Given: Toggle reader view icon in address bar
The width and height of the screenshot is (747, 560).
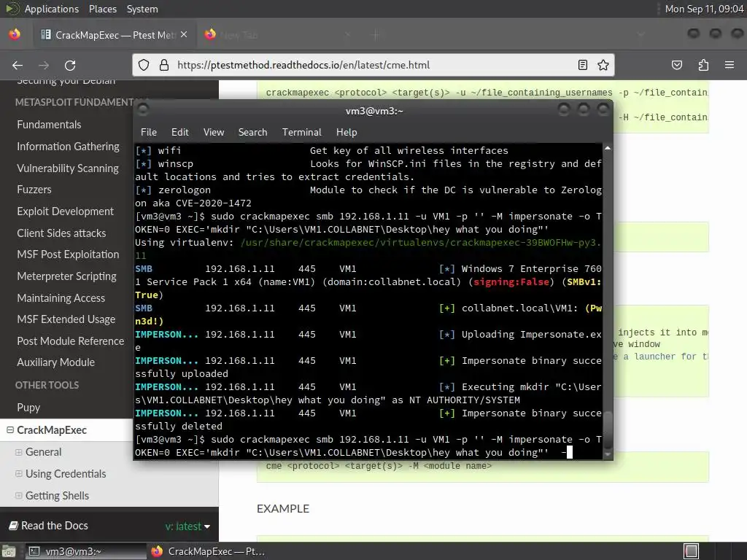Looking at the screenshot, I should 583,65.
